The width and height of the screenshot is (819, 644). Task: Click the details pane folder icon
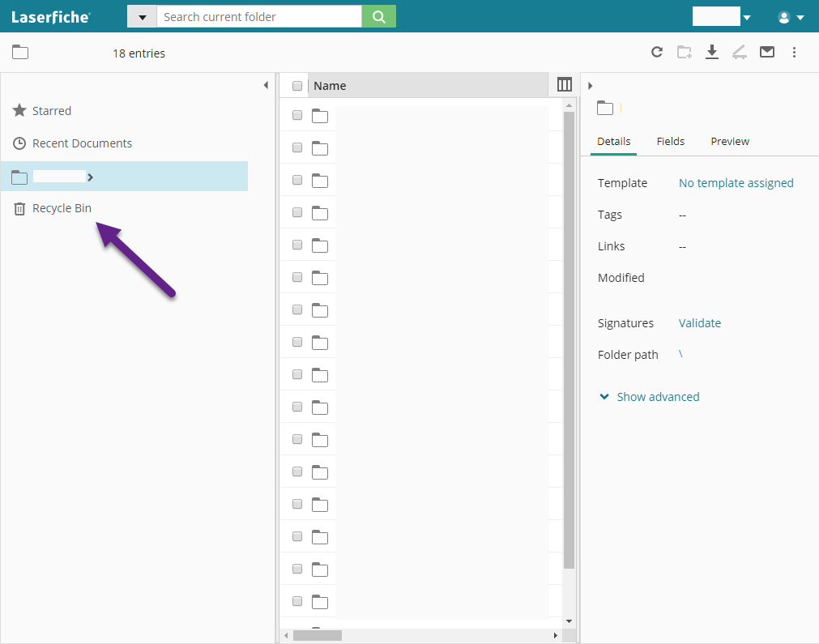tap(605, 108)
